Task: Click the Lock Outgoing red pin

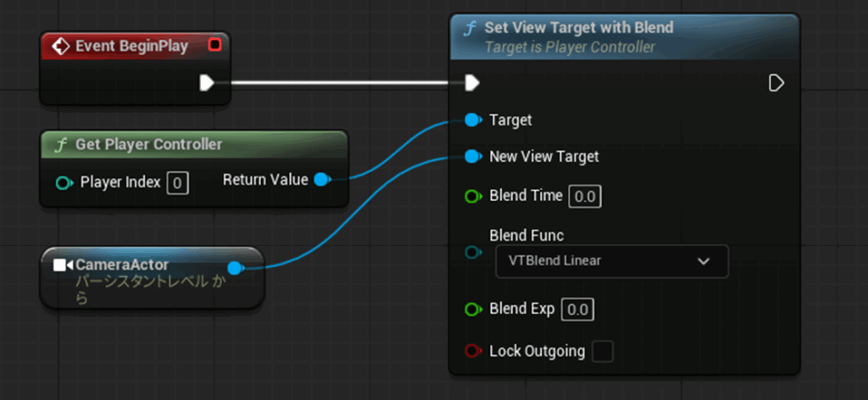Action: 473,351
